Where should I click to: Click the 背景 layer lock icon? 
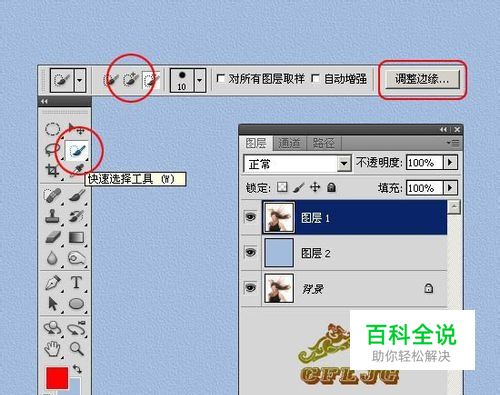click(429, 288)
